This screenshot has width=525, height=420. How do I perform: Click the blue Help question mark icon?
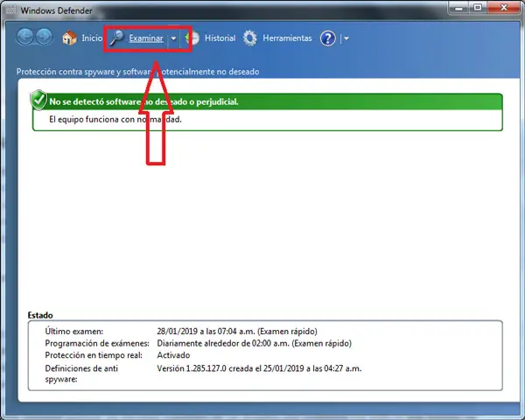(x=328, y=38)
